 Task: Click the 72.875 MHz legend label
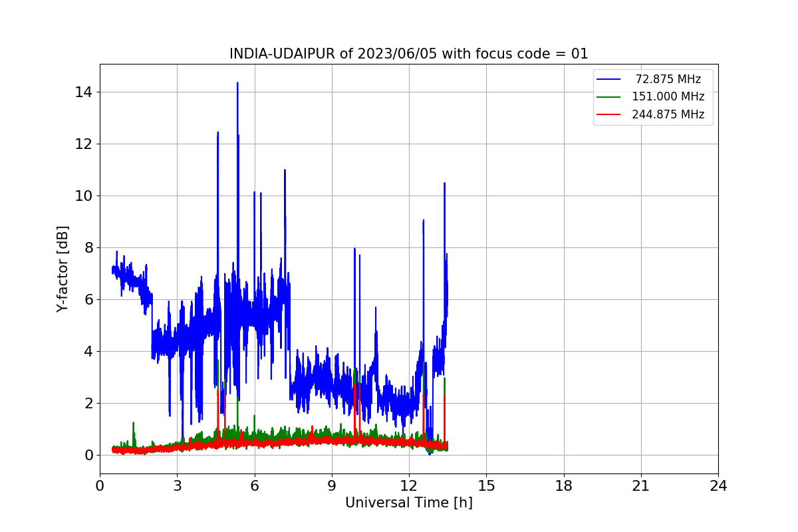(x=668, y=79)
